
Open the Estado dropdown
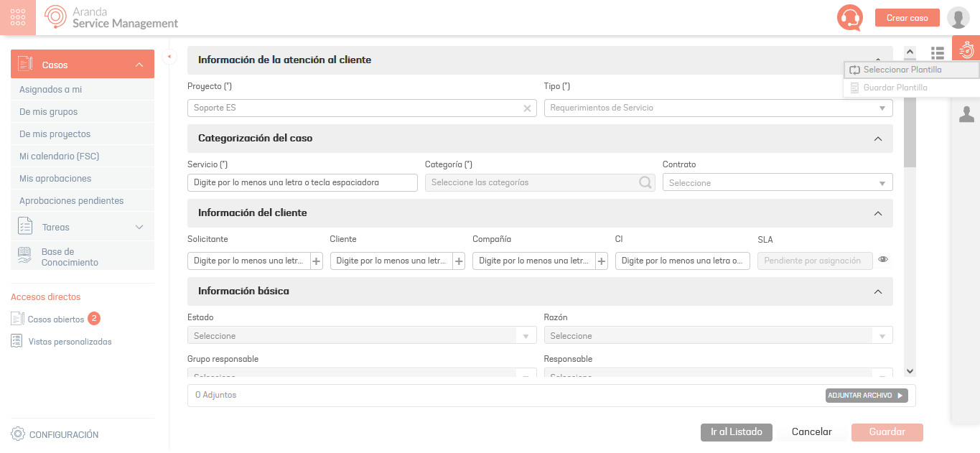pos(362,335)
